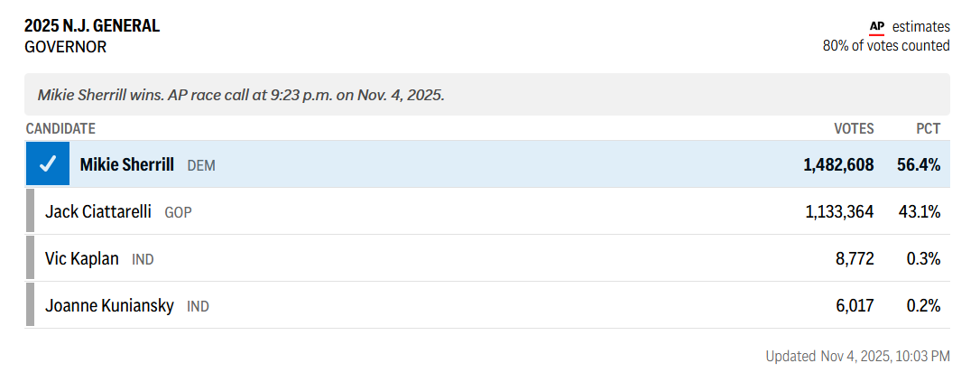Click the AP logo icon
This screenshot has height=391, width=980.
pyautogui.click(x=876, y=27)
